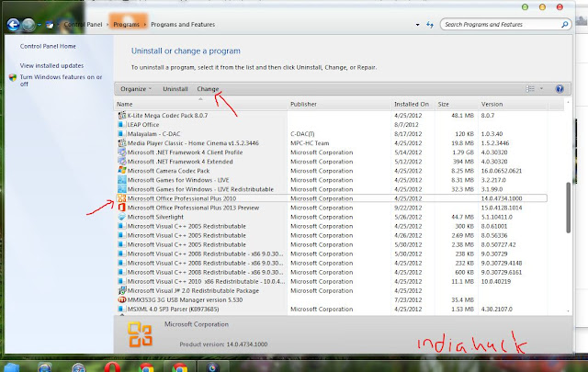Screen dimensions: 588x372
Task: Select Control Panel breadcrumb
Action: (x=83, y=25)
